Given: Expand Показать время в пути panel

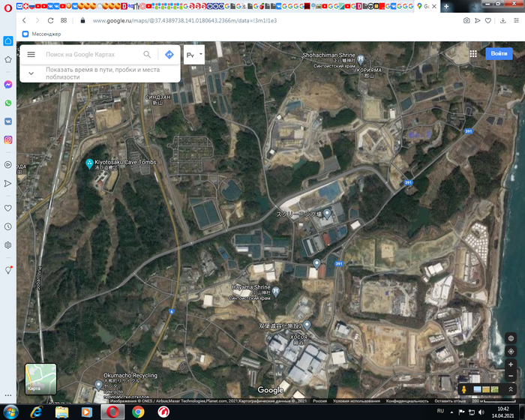Looking at the screenshot, I should click(31, 73).
